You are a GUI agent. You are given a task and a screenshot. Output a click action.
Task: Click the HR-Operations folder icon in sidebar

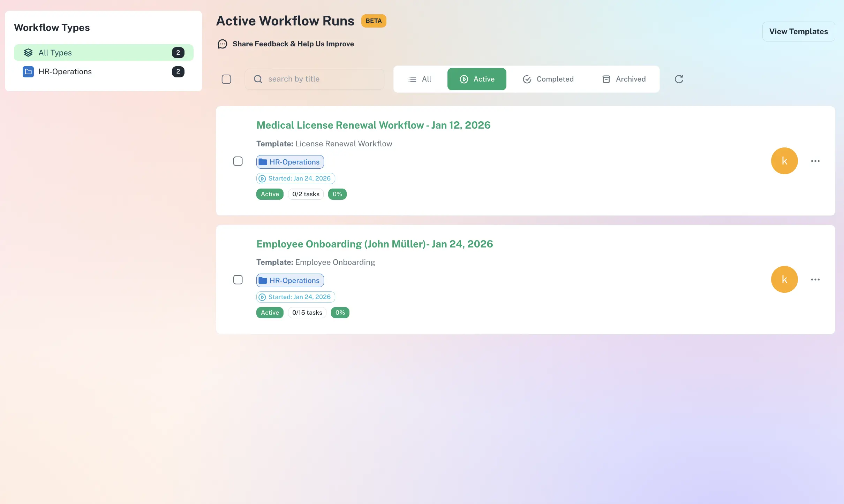coord(28,71)
